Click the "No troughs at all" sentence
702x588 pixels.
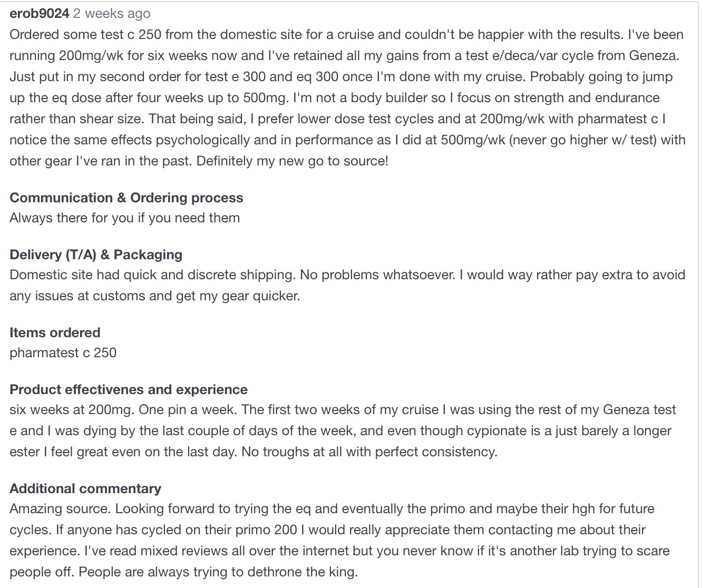369,452
